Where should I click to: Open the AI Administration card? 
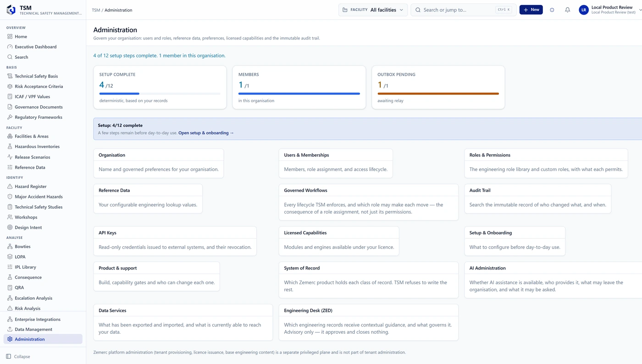coord(553,280)
